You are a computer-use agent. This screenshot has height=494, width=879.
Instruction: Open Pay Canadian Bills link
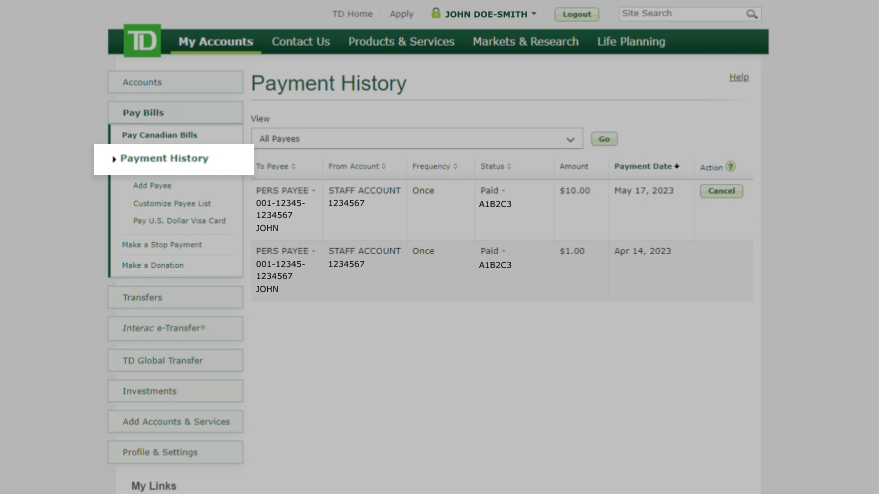pyautogui.click(x=160, y=135)
